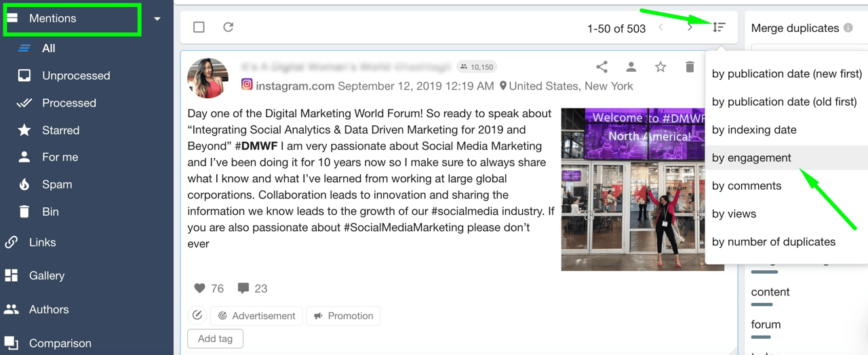Select the All mentions filter
The image size is (868, 355).
[48, 48]
